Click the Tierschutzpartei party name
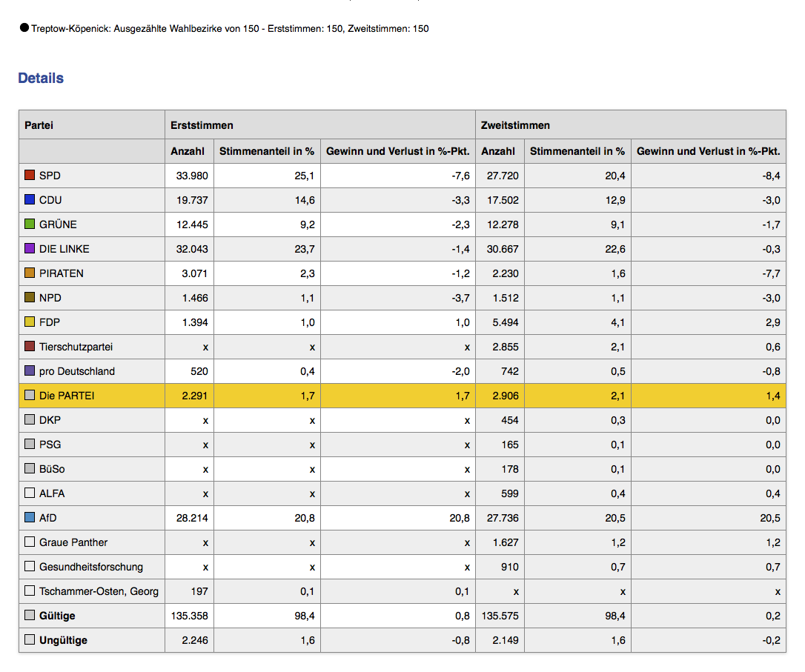The width and height of the screenshot is (805, 672). pyautogui.click(x=76, y=347)
